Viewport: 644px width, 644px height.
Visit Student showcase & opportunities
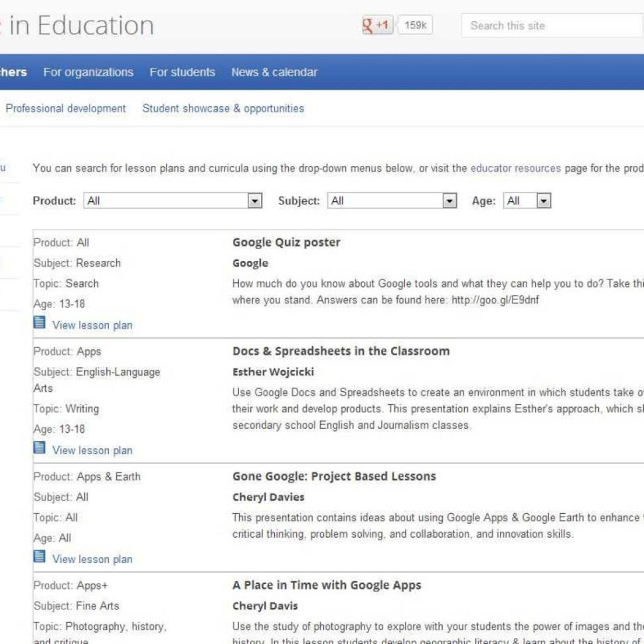point(222,108)
